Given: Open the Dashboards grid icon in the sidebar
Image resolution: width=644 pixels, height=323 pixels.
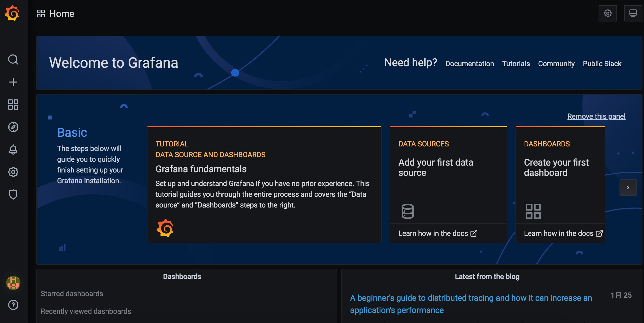Looking at the screenshot, I should pyautogui.click(x=13, y=105).
